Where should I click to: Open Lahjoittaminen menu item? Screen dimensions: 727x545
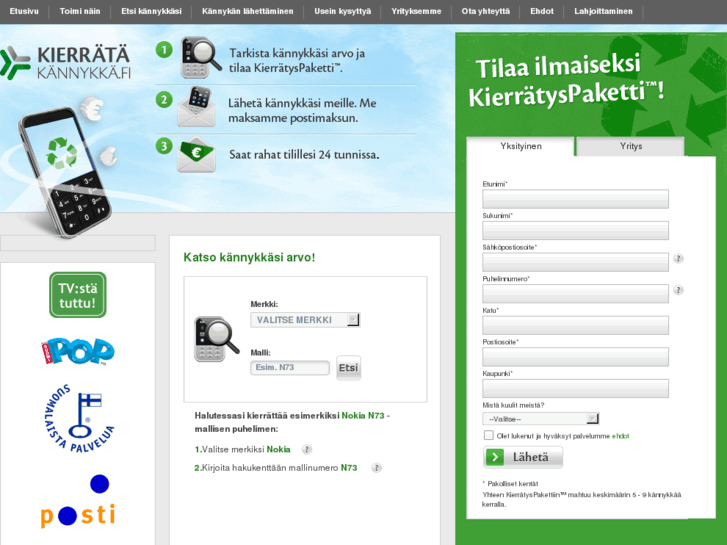pos(603,11)
